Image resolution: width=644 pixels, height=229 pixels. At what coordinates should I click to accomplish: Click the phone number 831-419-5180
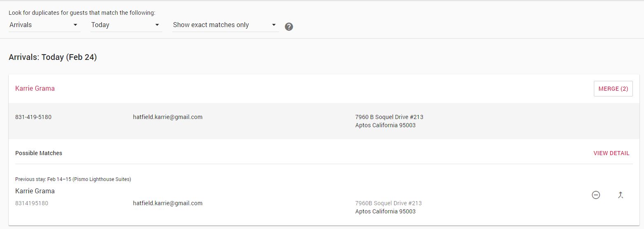(33, 117)
